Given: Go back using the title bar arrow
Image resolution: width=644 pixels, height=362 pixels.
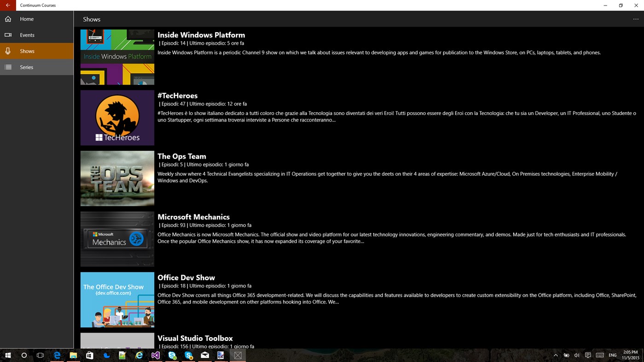Looking at the screenshot, I should point(8,5).
